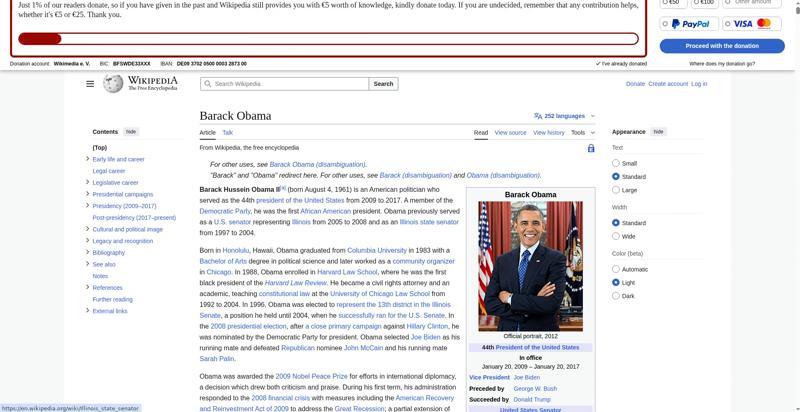
Task: Open the hamburger main menu icon
Action: tap(90, 84)
